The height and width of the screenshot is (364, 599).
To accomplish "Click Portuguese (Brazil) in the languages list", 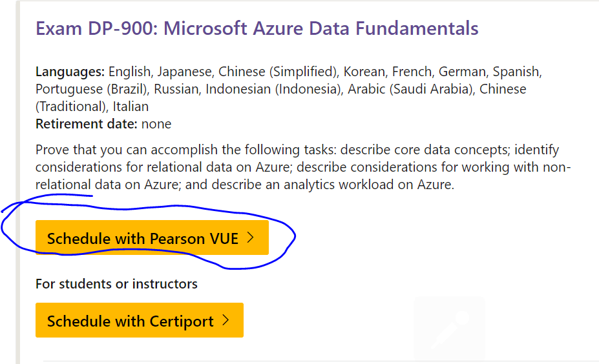I will coord(91,89).
